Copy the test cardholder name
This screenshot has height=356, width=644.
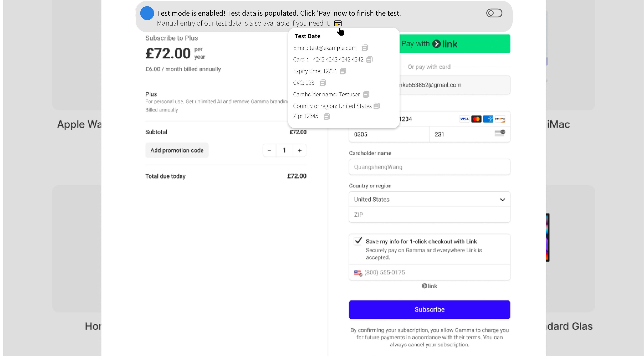coord(366,95)
